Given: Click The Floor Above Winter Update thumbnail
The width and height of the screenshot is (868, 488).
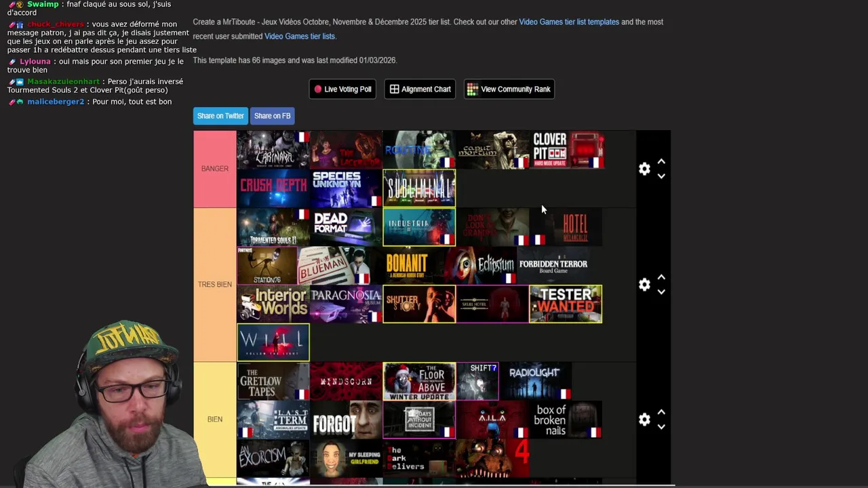Looking at the screenshot, I should click(x=419, y=381).
